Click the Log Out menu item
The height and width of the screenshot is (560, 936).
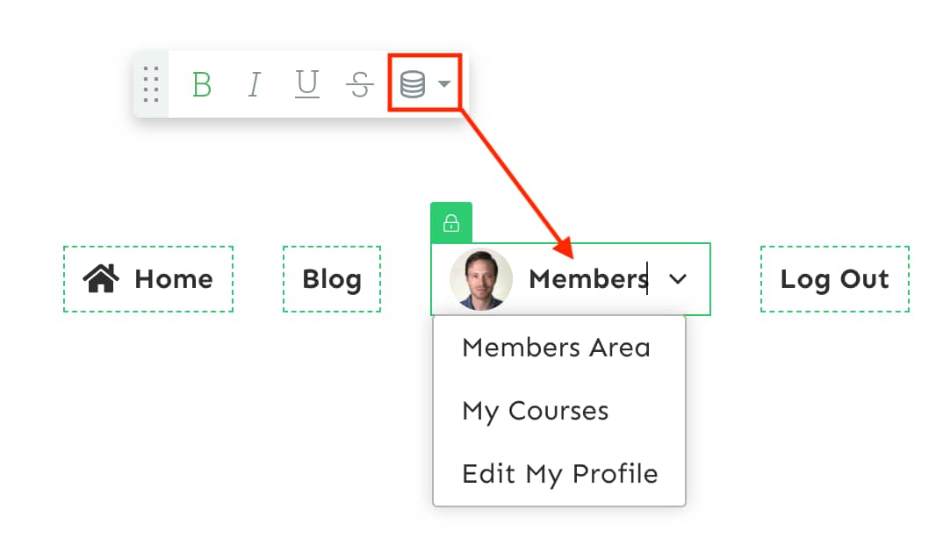coord(834,279)
